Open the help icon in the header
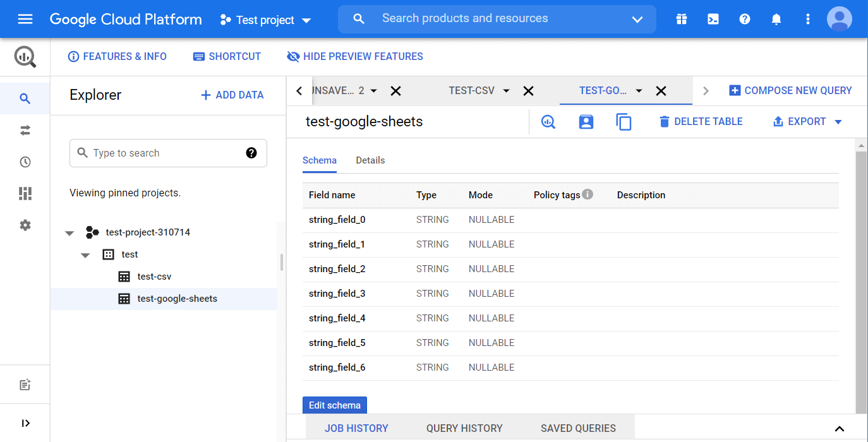 pos(744,19)
